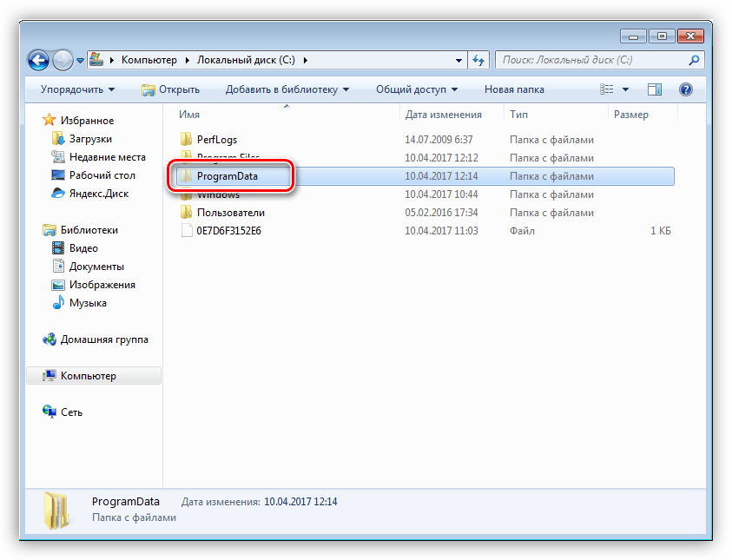Click the PerfLogs folder icon
The height and width of the screenshot is (560, 732).
tap(187, 139)
